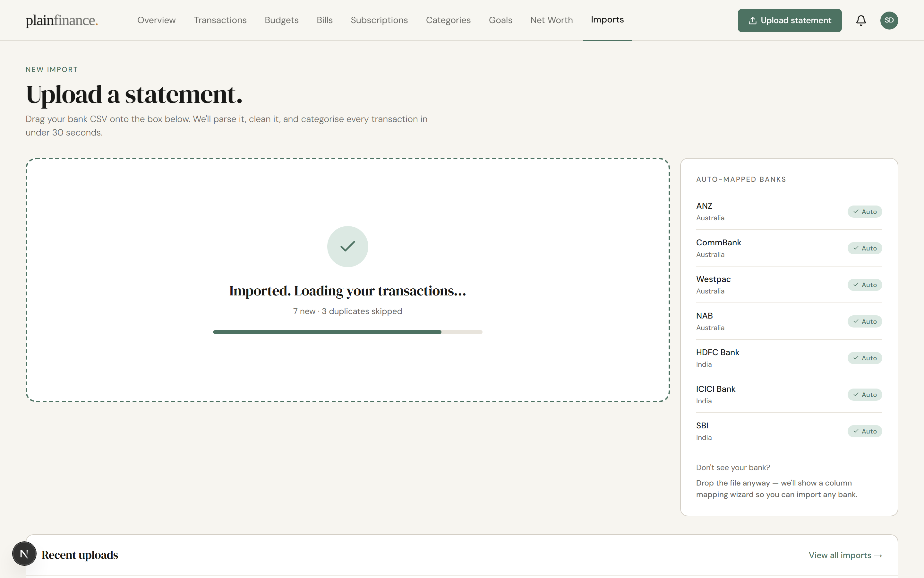The height and width of the screenshot is (578, 924).
Task: Click the NEW IMPORT label
Action: (x=52, y=70)
